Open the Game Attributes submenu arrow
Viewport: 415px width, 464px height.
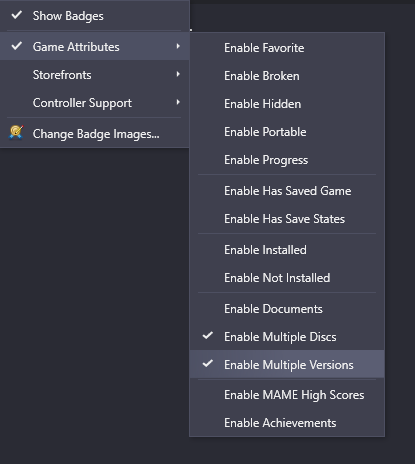point(178,46)
